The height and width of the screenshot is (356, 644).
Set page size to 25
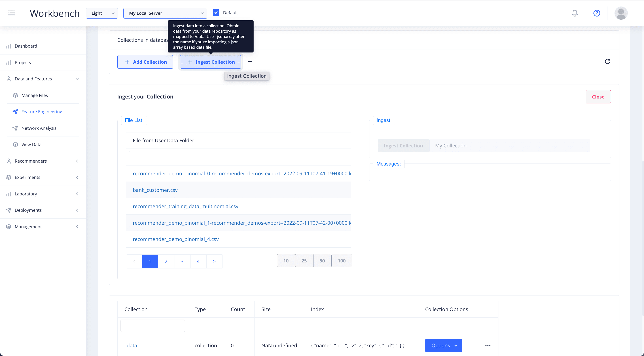click(304, 261)
